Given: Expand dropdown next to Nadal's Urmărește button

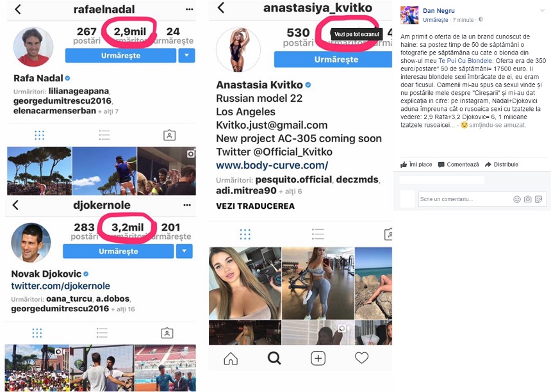Looking at the screenshot, I should click(x=186, y=56).
